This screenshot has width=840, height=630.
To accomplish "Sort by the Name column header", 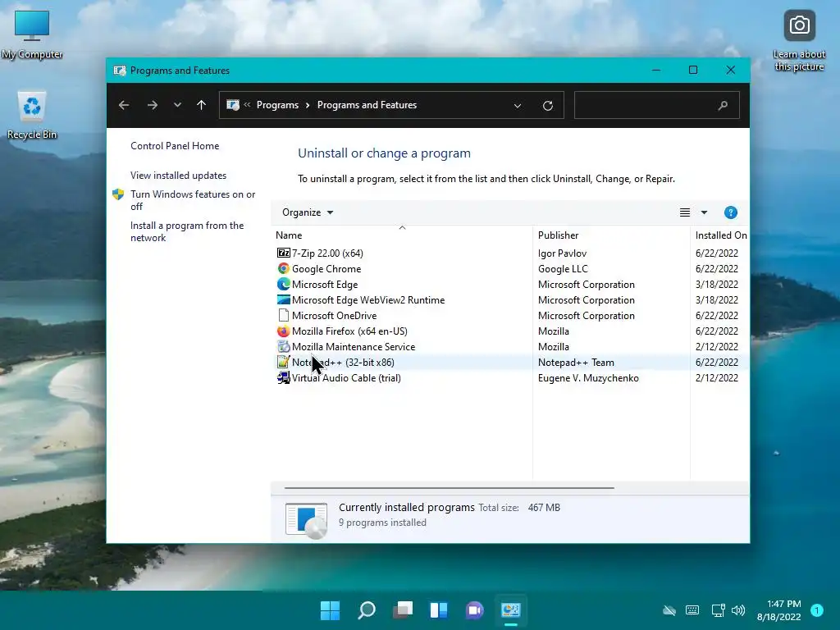I will (402, 235).
